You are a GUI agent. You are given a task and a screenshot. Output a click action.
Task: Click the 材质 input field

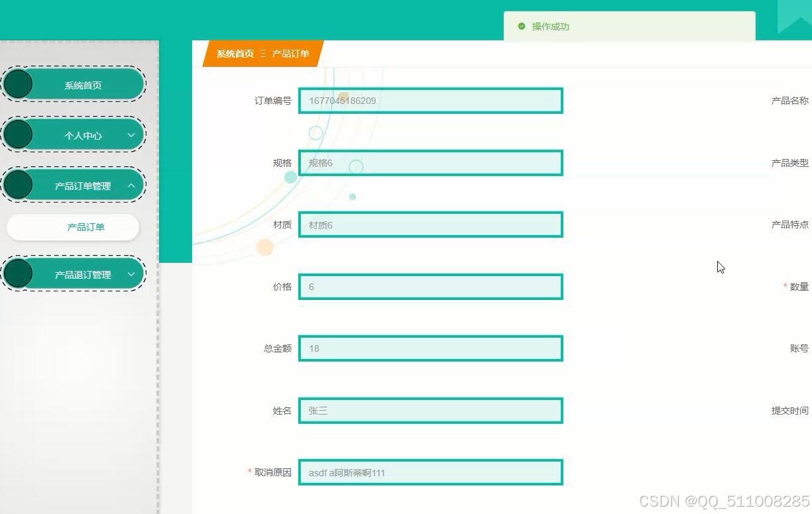point(431,225)
